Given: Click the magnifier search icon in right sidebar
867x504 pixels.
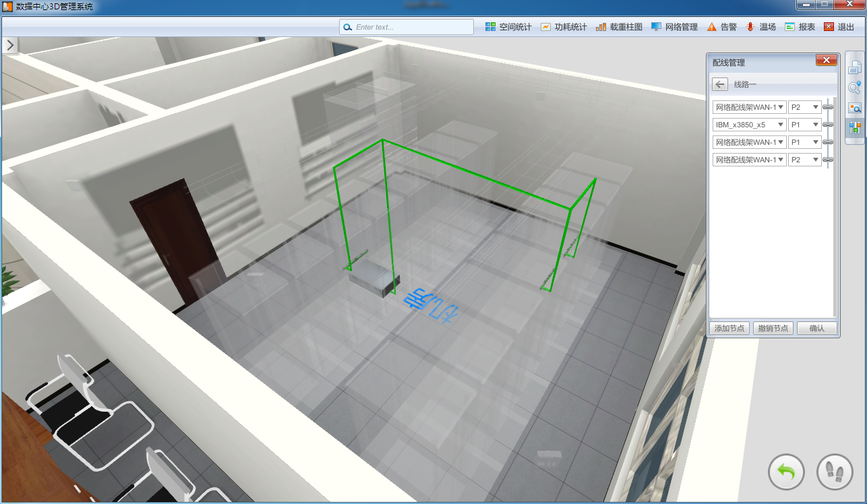Looking at the screenshot, I should pos(854,87).
